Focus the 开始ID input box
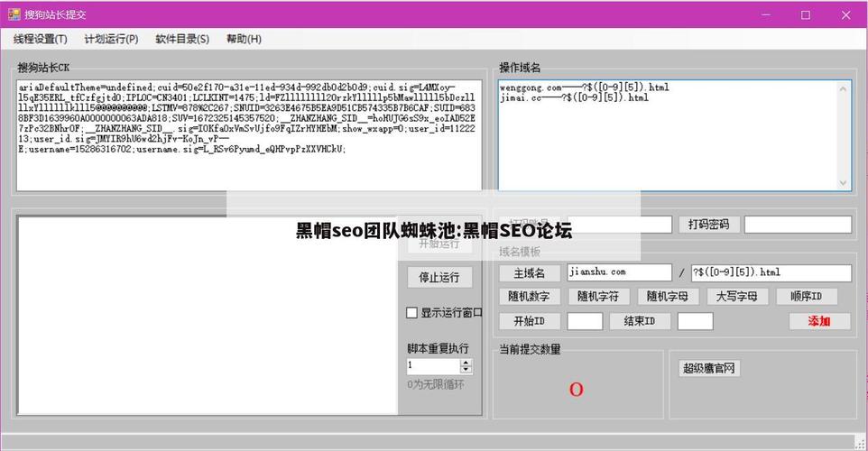The image size is (868, 451). point(585,321)
